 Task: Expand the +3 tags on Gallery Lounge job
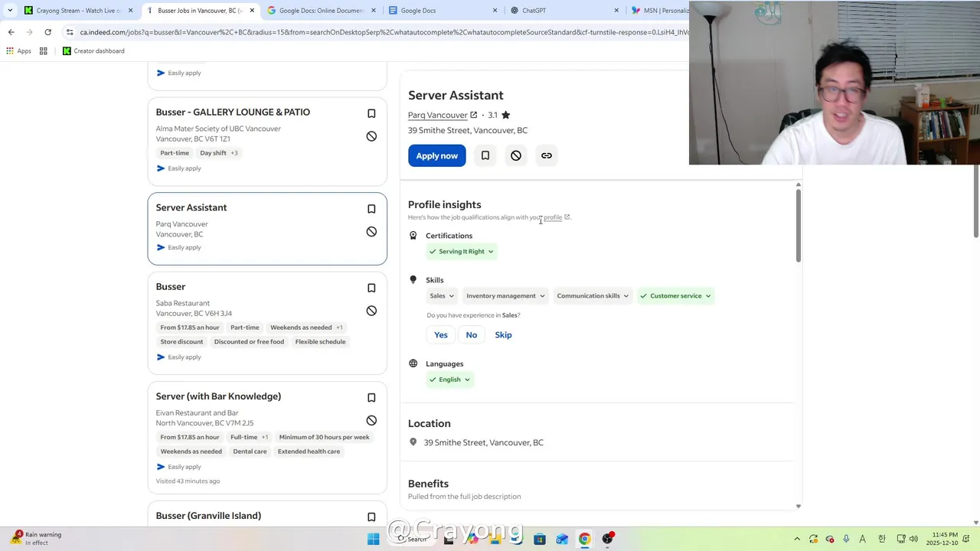234,153
